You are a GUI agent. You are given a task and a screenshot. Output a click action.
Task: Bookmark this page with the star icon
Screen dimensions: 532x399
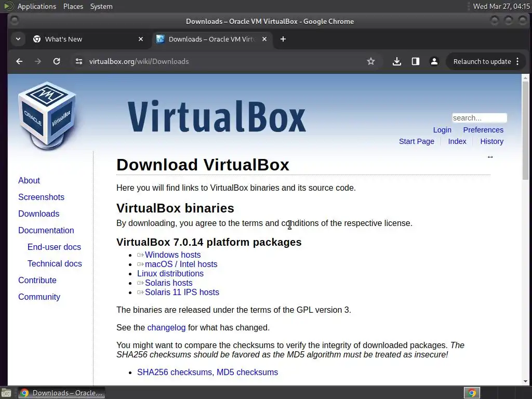click(371, 61)
